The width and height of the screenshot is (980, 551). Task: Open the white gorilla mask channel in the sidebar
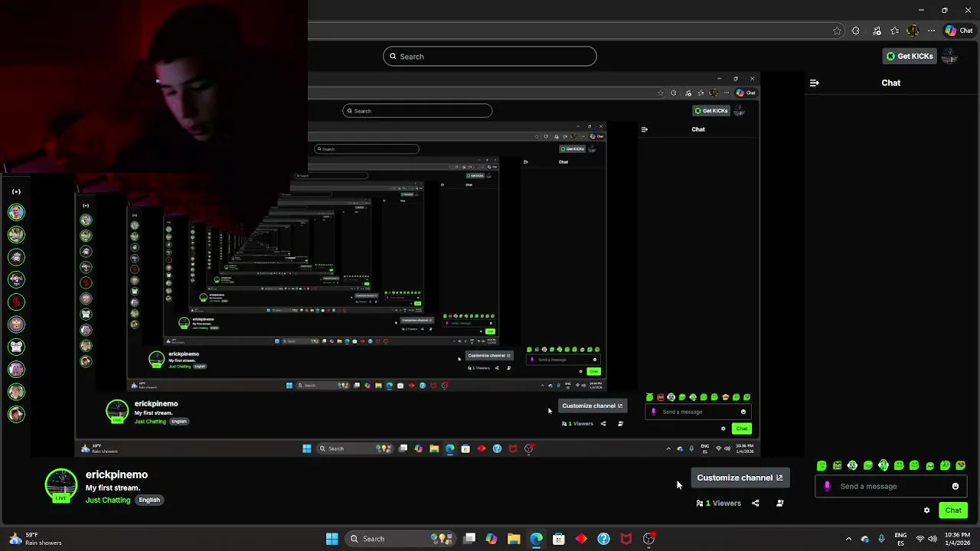pos(16,347)
